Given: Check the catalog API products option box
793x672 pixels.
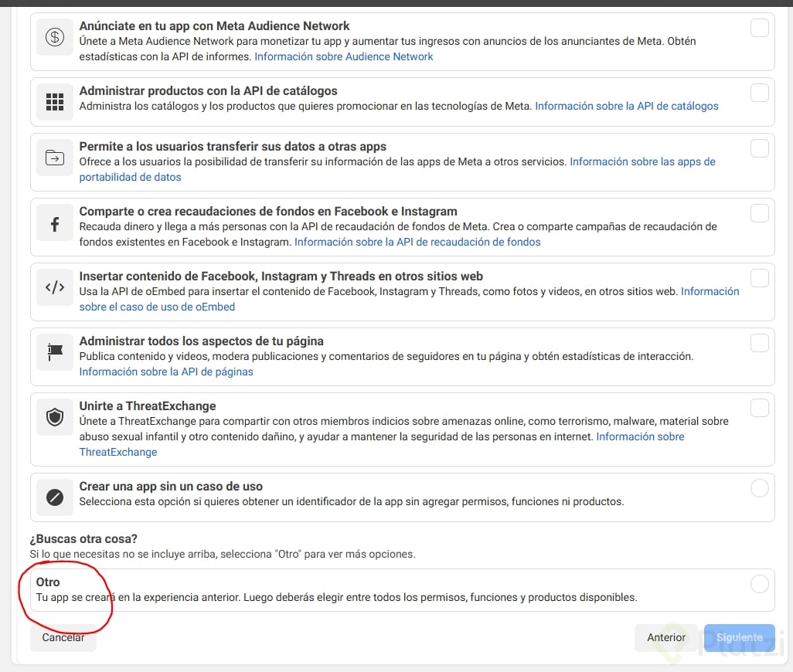Looking at the screenshot, I should (759, 93).
